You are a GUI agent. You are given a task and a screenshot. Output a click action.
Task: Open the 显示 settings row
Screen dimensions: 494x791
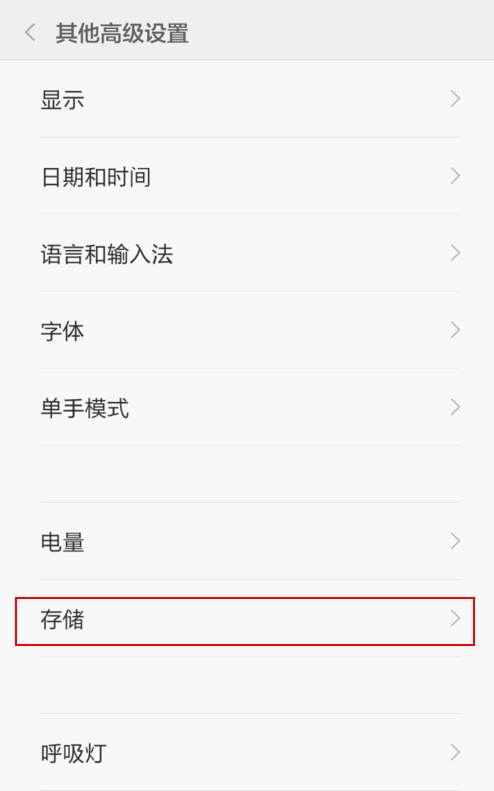[x=247, y=99]
